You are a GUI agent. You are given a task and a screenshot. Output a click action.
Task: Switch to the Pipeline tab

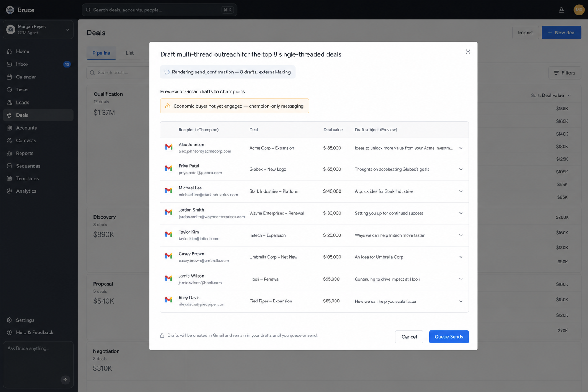click(x=101, y=53)
